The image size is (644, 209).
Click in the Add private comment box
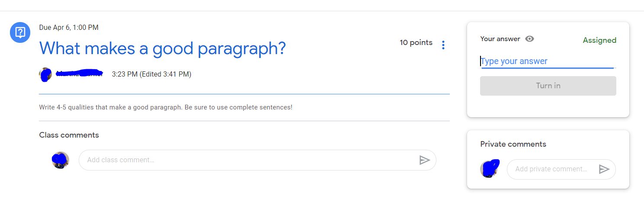click(x=561, y=169)
